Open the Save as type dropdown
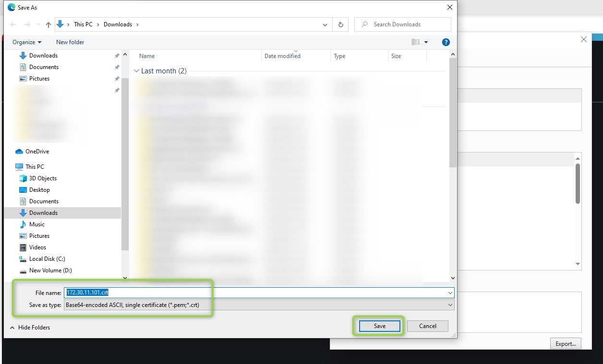This screenshot has height=364, width=603. point(259,305)
